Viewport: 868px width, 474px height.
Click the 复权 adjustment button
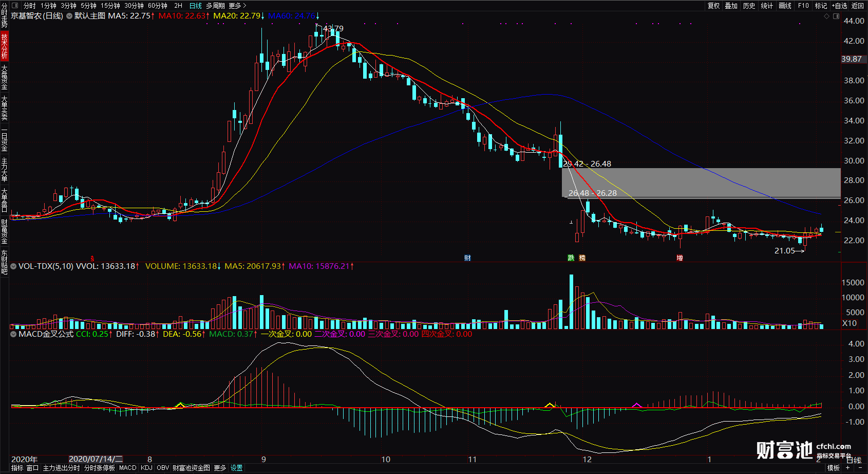[x=714, y=6]
